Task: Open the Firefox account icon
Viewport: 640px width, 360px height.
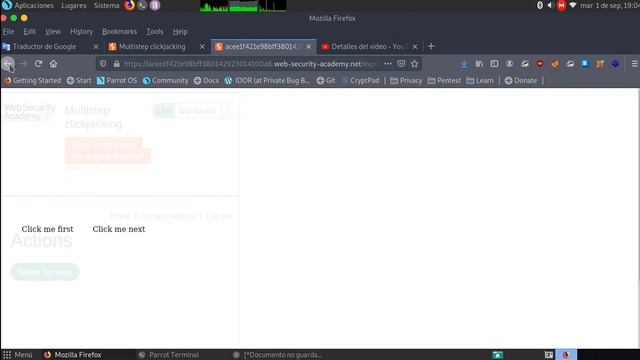Action: pos(509,64)
